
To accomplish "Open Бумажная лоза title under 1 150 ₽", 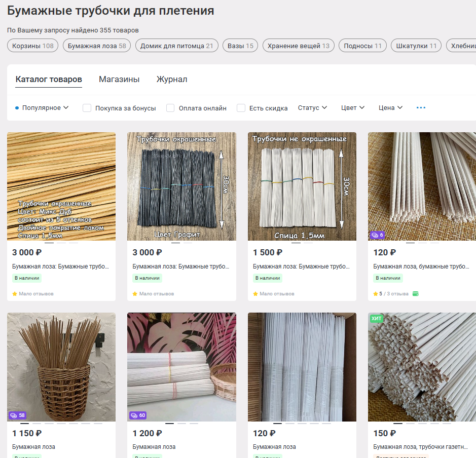I will [x=33, y=447].
